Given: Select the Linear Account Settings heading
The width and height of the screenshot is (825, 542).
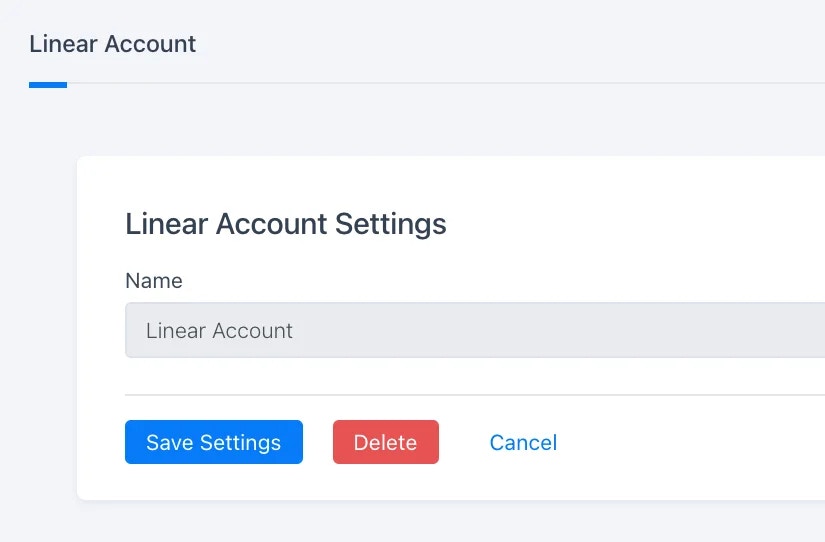Looking at the screenshot, I should [286, 224].
